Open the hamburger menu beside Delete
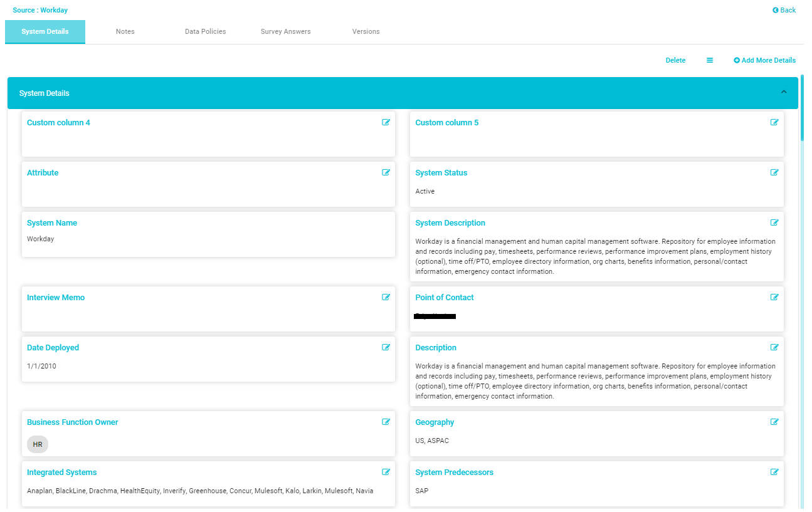The width and height of the screenshot is (812, 512). tap(710, 60)
